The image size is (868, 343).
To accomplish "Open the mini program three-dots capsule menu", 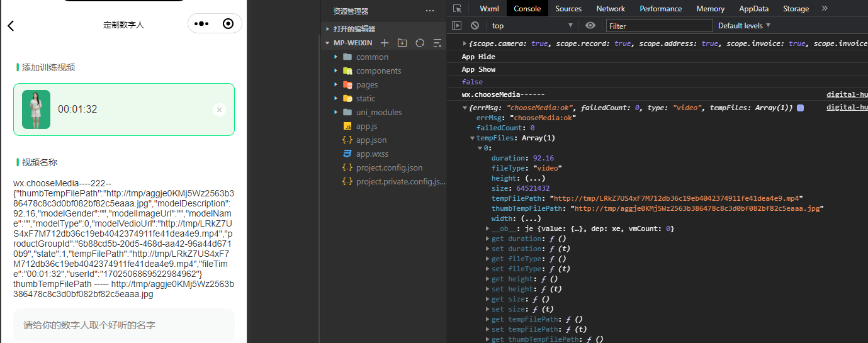I will coord(201,24).
